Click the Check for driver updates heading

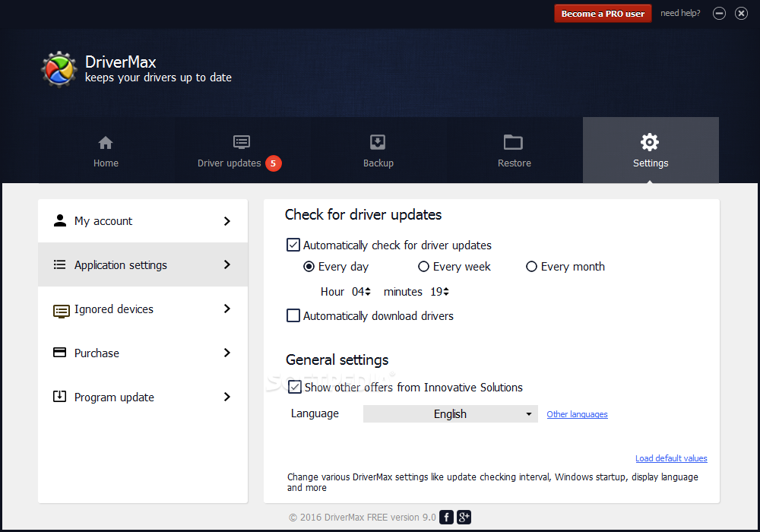click(x=363, y=214)
